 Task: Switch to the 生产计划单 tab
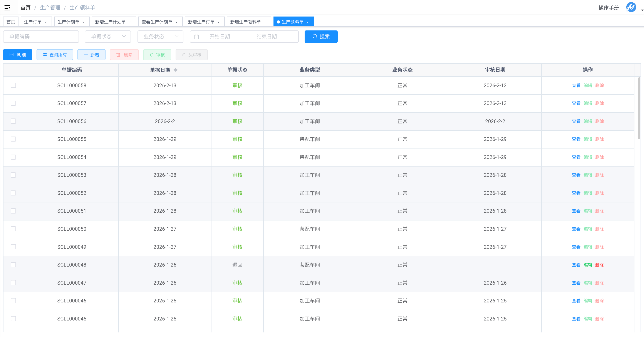(68, 22)
